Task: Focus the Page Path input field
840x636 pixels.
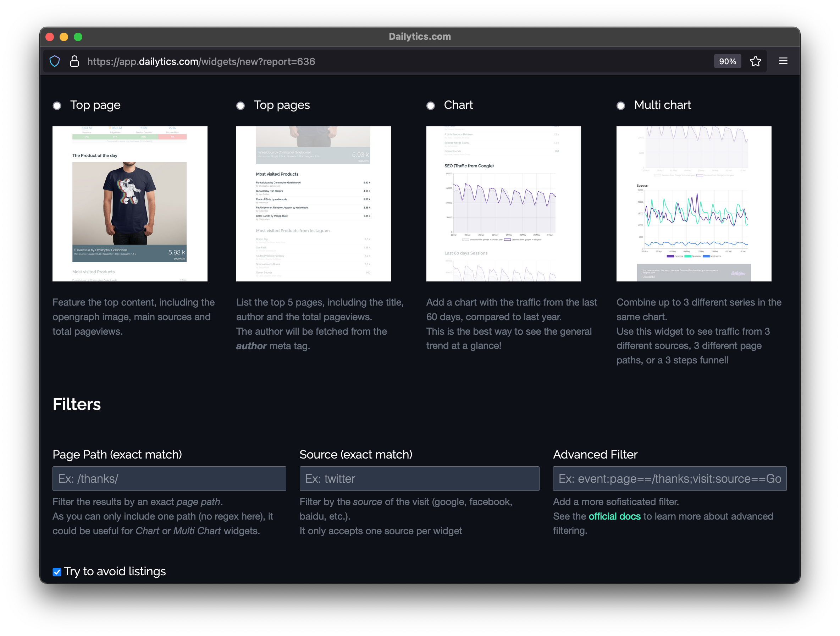Action: click(x=169, y=479)
